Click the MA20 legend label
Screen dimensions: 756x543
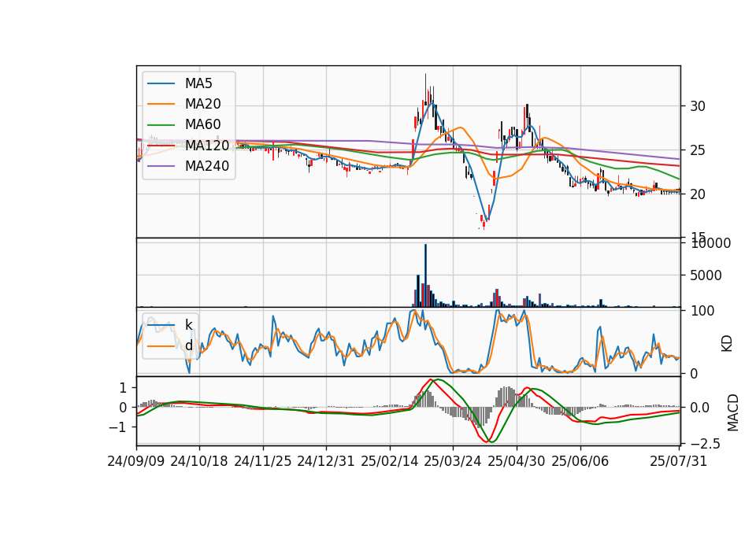pos(203,104)
